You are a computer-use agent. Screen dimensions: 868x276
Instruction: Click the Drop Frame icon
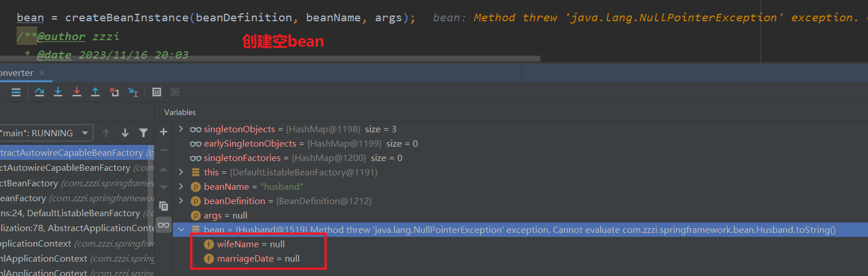click(x=114, y=92)
